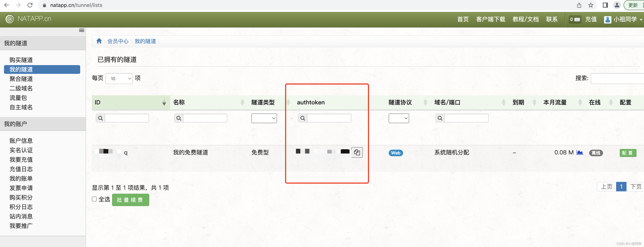Sort by 域名/端口 column arrows
The height and width of the screenshot is (247, 644).
(x=504, y=102)
